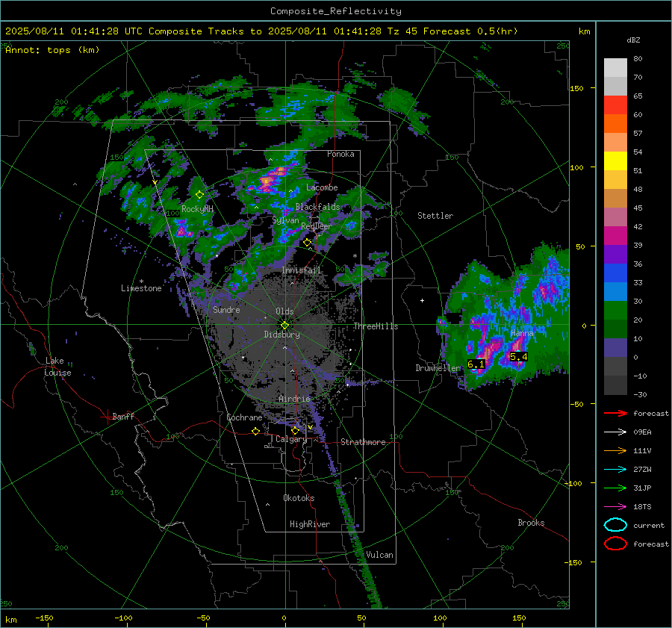Click the 6.1 storm top label

click(x=476, y=364)
